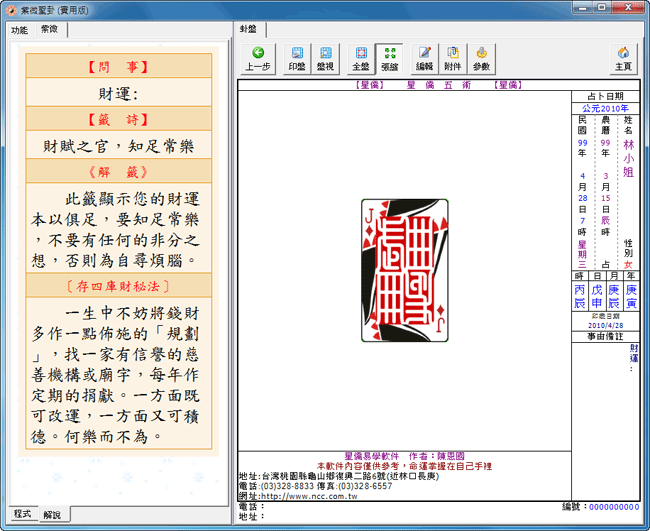Screen dimensions: 650x531
Task: Click the 性別 女 gender value
Action: tap(628, 264)
